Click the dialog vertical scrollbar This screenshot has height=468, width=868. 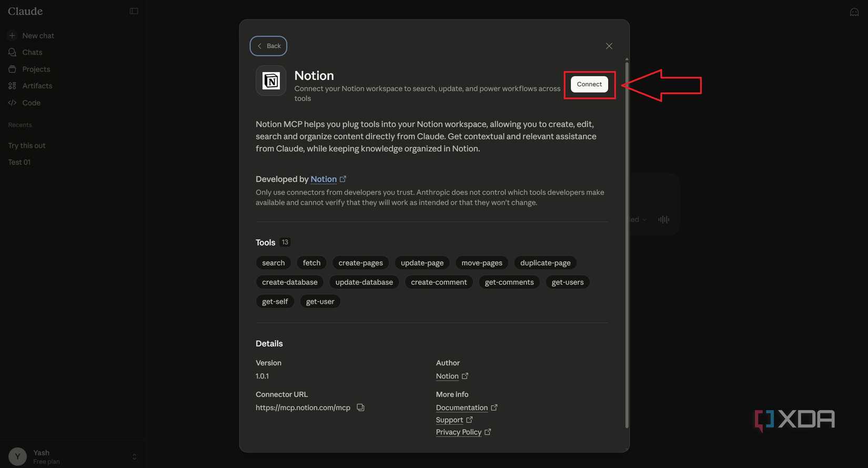point(627,245)
